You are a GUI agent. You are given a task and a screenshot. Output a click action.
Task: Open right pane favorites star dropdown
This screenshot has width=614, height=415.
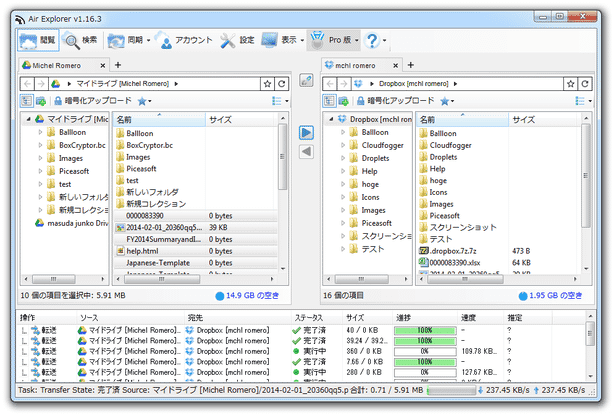point(447,101)
